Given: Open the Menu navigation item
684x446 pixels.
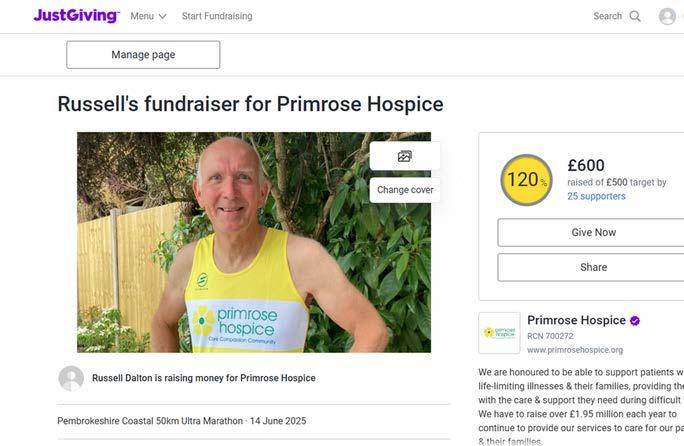Looking at the screenshot, I should pos(148,16).
